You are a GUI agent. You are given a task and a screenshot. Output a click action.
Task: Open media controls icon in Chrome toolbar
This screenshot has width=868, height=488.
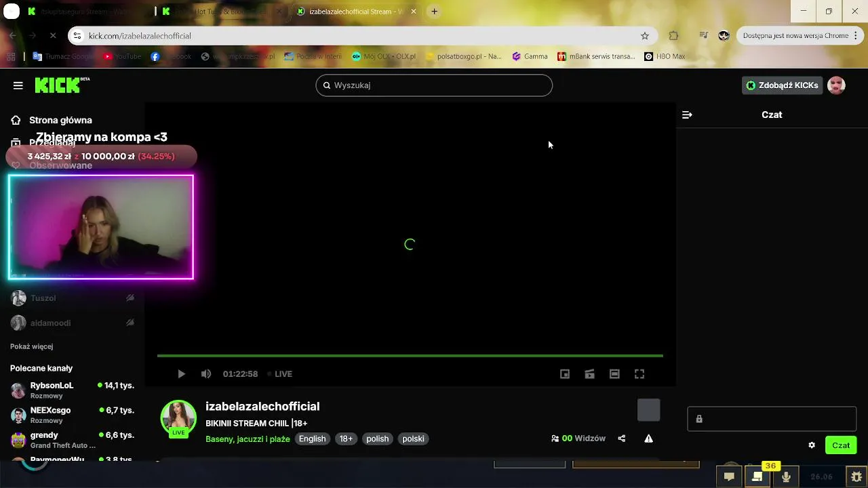[x=703, y=36]
